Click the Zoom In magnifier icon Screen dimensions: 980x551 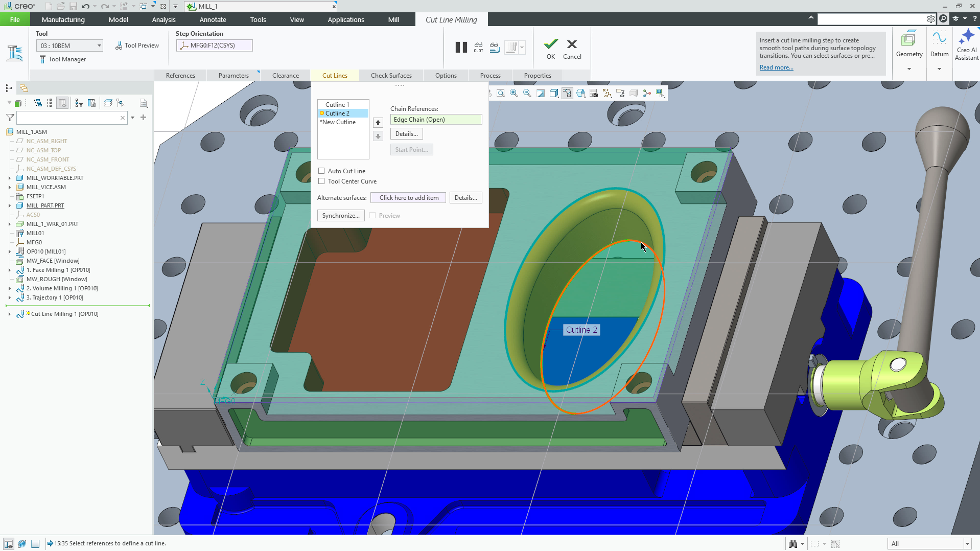click(514, 93)
